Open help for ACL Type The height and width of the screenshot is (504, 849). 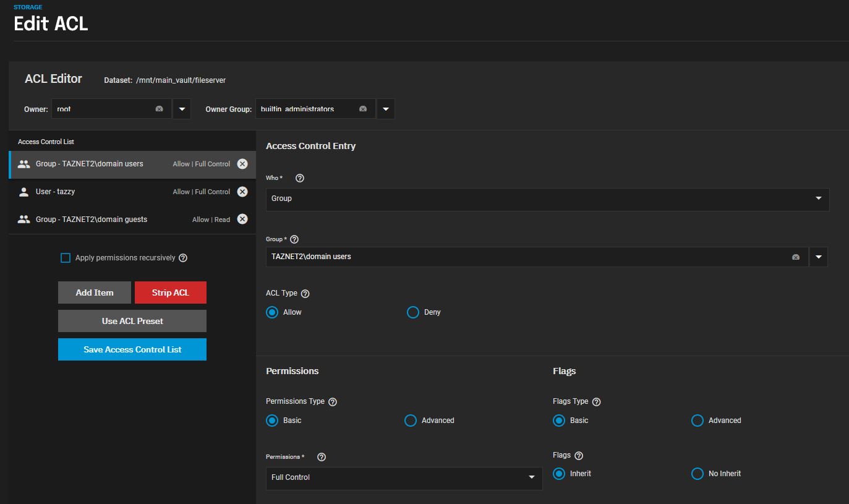305,294
